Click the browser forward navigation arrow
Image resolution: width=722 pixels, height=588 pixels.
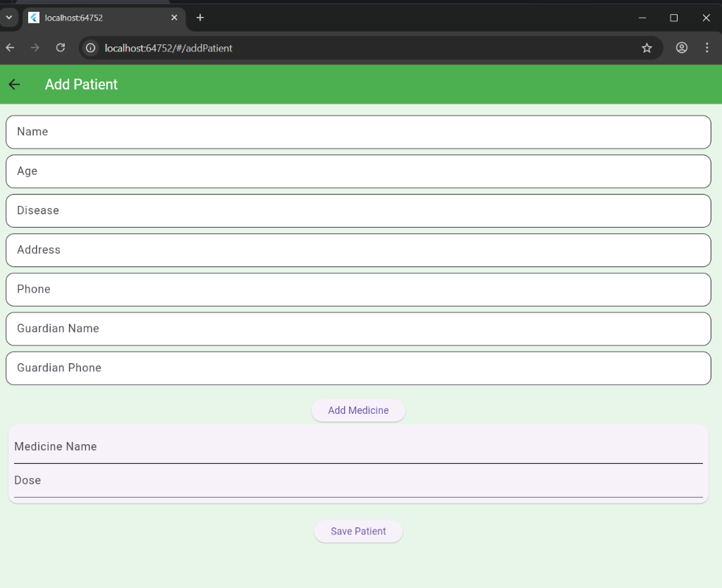pyautogui.click(x=35, y=48)
